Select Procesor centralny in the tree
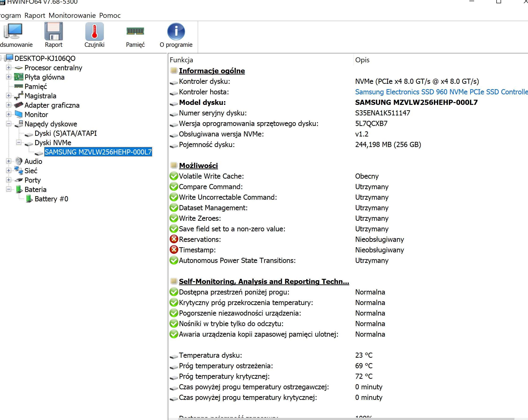The height and width of the screenshot is (420, 528). (x=53, y=68)
